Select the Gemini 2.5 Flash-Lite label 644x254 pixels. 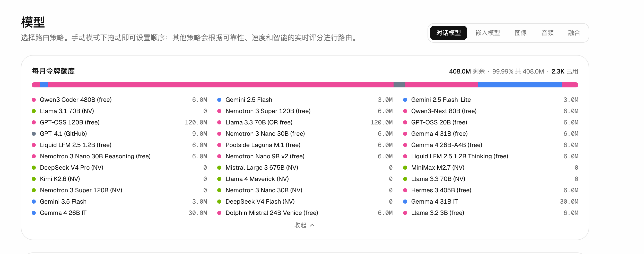click(x=441, y=100)
